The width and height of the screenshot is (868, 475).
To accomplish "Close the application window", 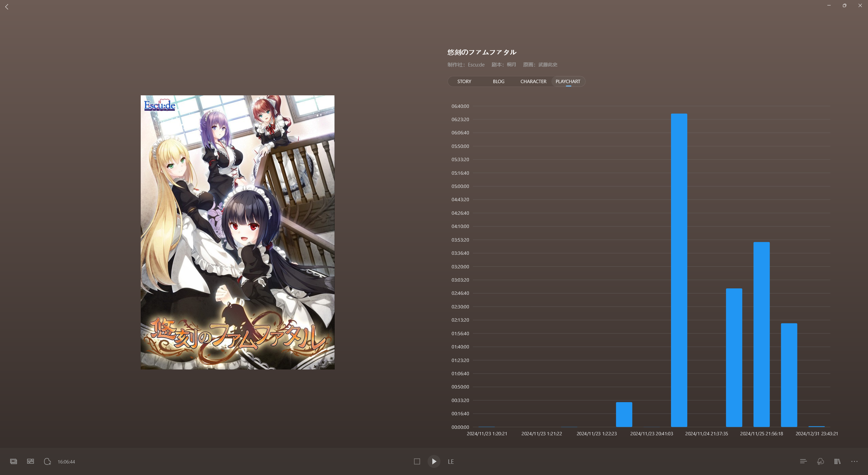I will [x=860, y=5].
